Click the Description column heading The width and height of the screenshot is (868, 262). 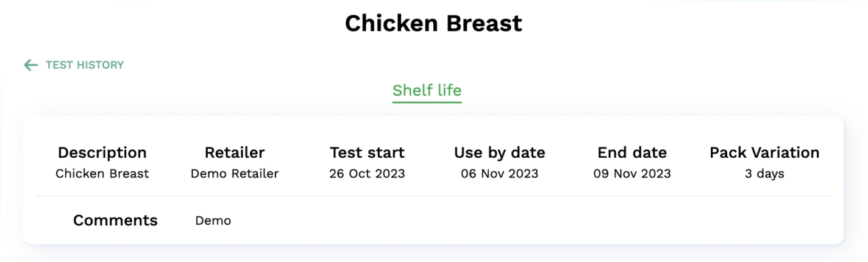pyautogui.click(x=102, y=152)
